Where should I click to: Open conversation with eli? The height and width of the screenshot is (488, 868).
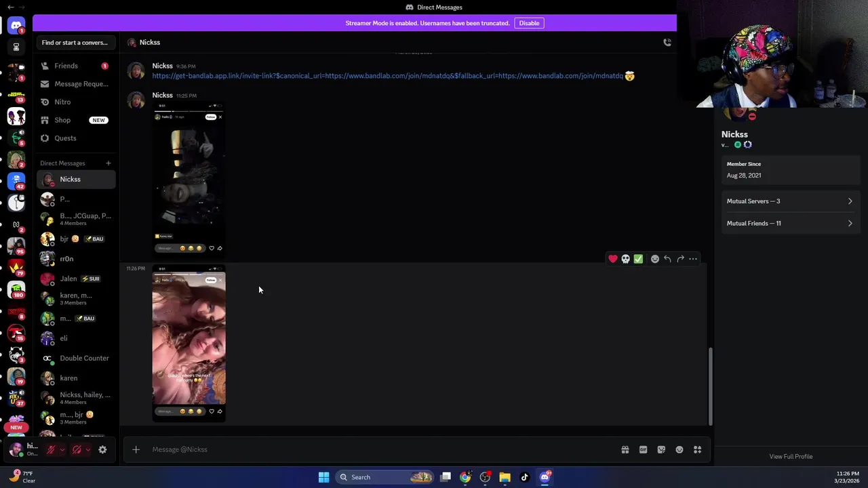[76, 338]
